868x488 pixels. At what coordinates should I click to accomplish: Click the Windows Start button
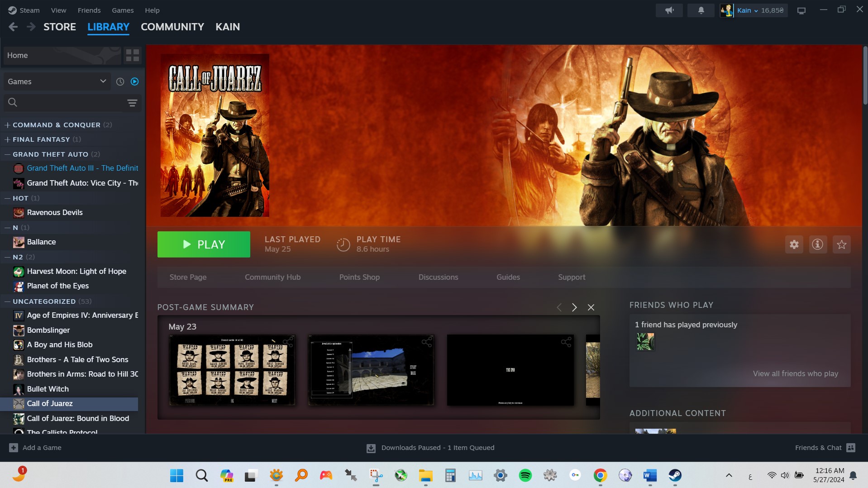point(176,475)
